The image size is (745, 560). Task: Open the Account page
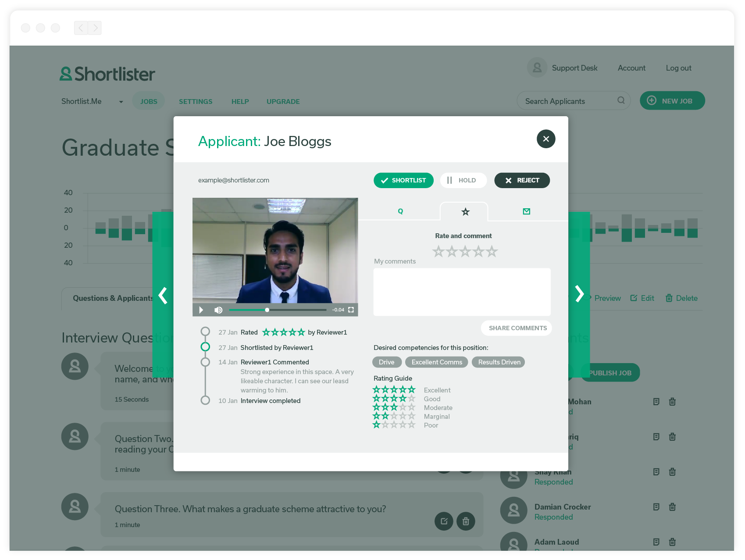(x=631, y=68)
